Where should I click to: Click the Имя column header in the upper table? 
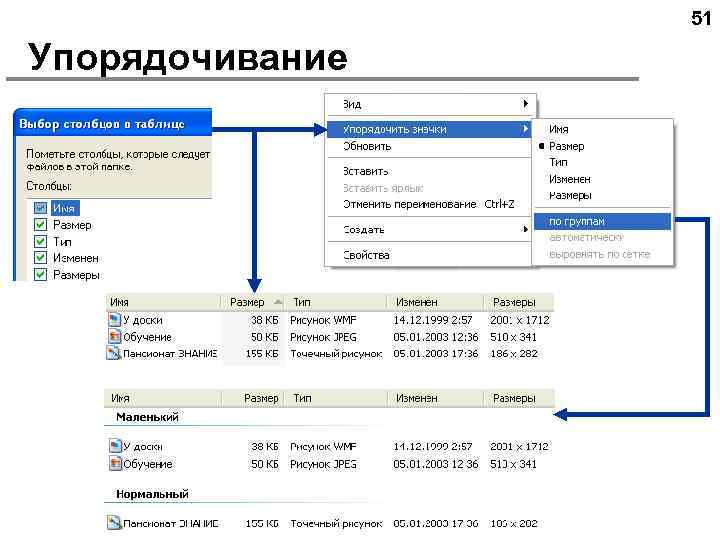163,302
